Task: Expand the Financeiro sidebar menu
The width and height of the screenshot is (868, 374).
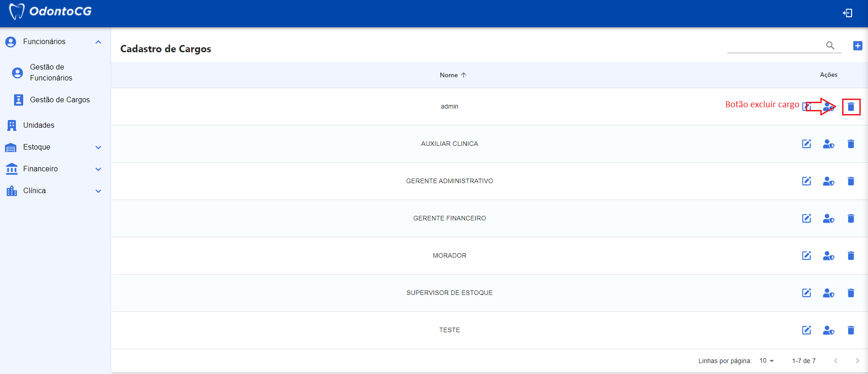Action: [98, 169]
